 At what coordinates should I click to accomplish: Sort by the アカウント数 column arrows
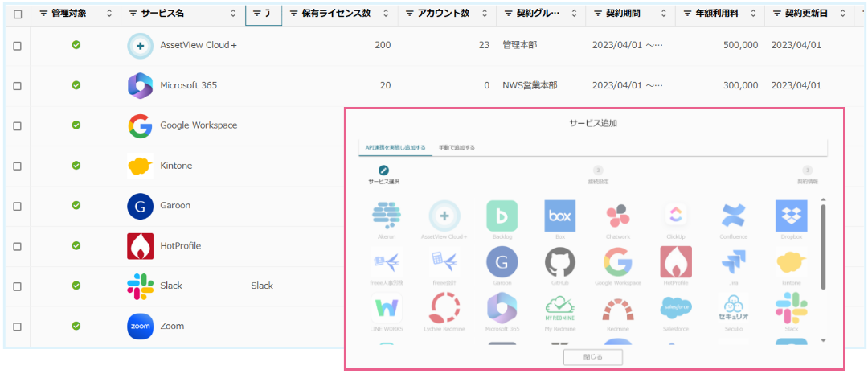(485, 14)
